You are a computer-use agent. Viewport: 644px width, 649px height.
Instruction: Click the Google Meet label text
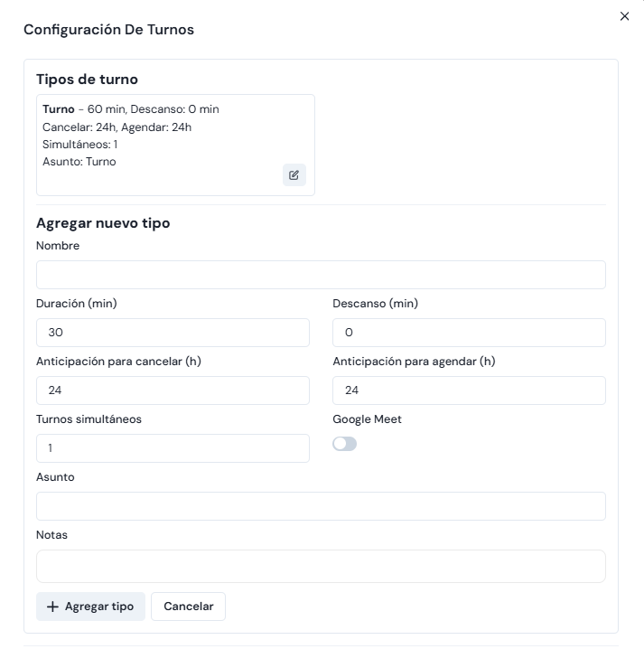tap(367, 419)
